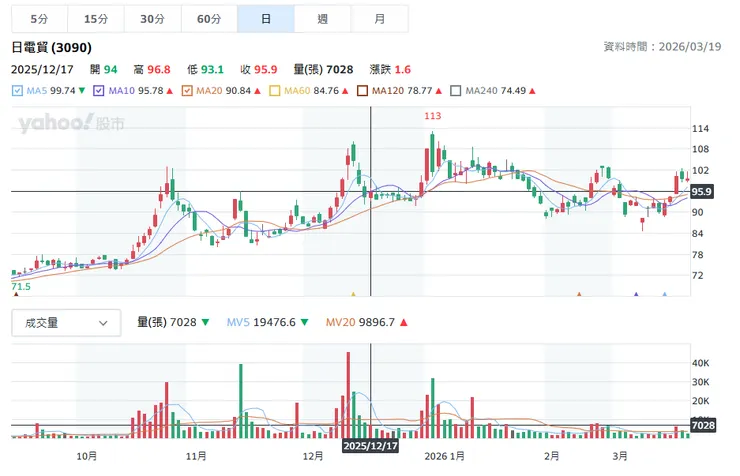Open the 30分 interval tab

tap(153, 19)
